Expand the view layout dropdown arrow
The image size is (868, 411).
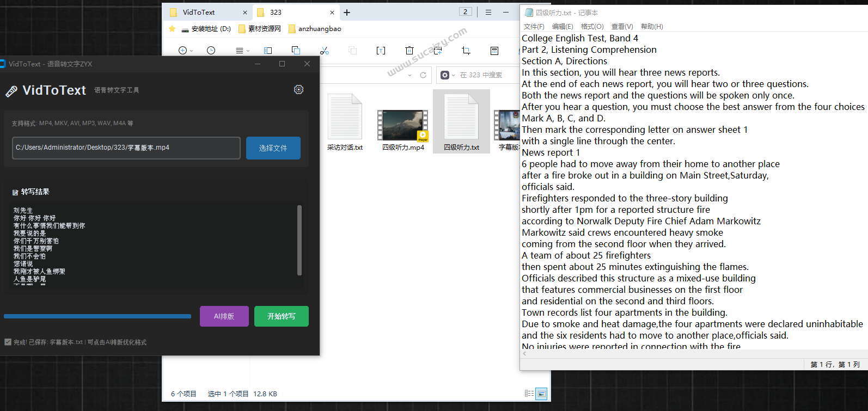(x=248, y=51)
